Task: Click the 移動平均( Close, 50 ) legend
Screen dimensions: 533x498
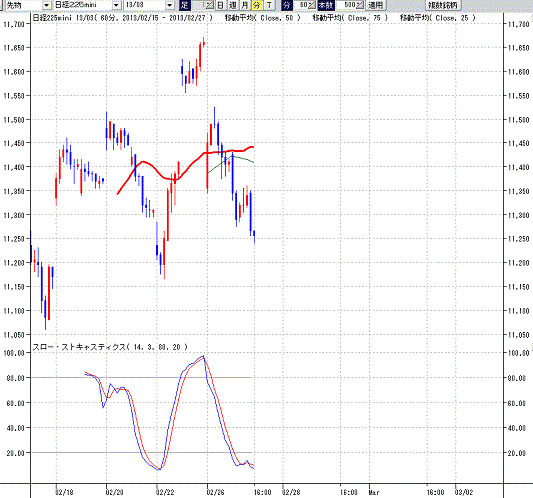Action: [262, 18]
